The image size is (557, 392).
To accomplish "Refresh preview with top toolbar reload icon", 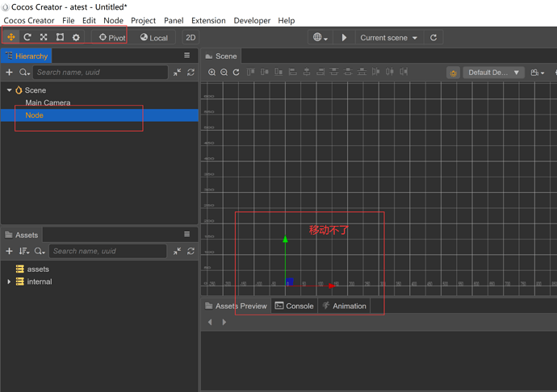I will point(433,37).
